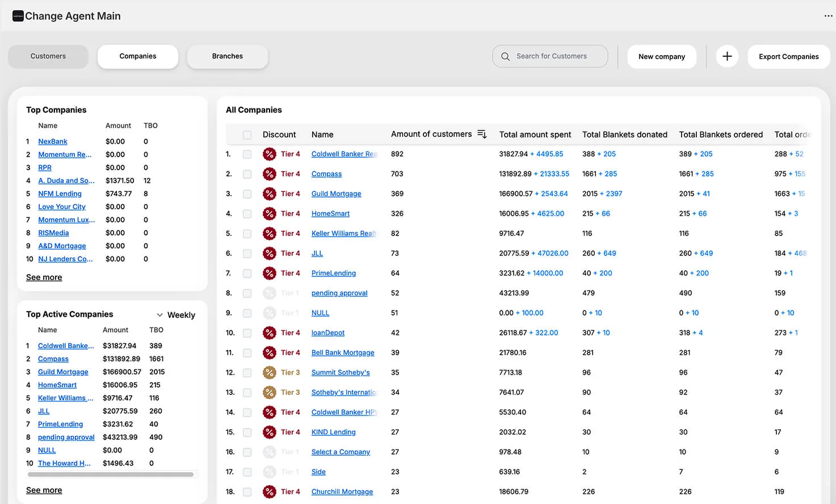Click the Search for Customers input field

coord(551,56)
